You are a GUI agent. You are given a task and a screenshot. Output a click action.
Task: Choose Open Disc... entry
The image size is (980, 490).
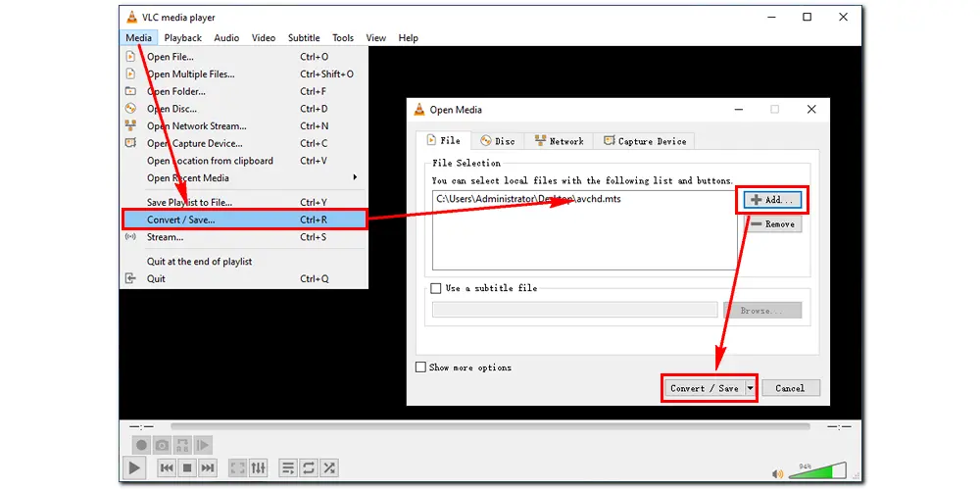(244, 109)
